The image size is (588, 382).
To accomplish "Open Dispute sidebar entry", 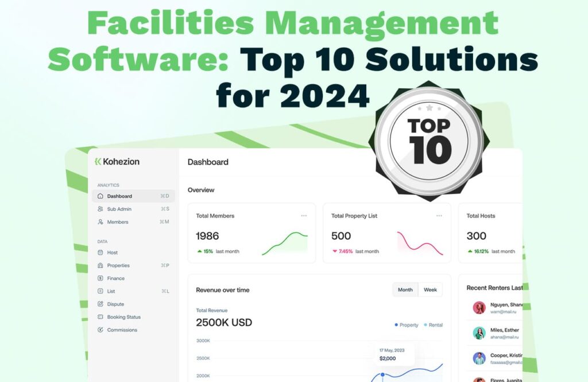I will coord(133,304).
